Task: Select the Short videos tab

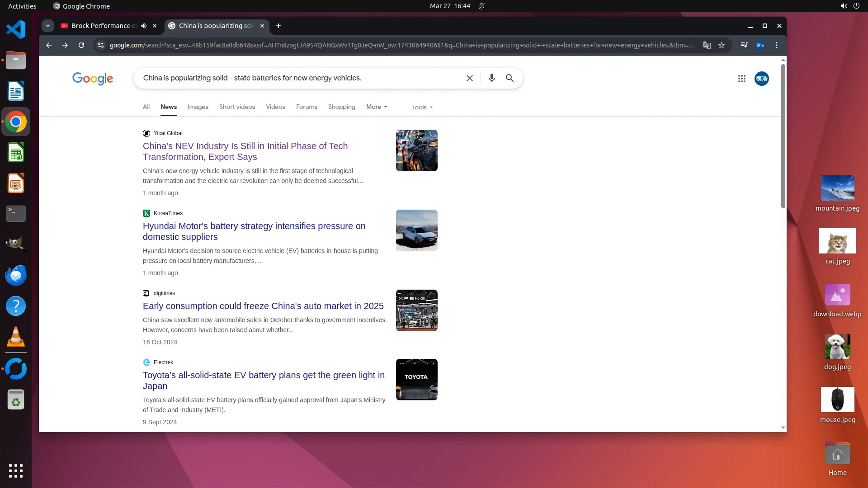Action: tap(237, 107)
